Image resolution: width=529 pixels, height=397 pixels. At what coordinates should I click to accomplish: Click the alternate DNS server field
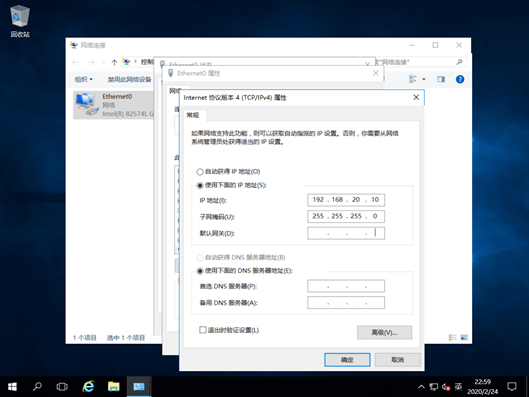346,303
